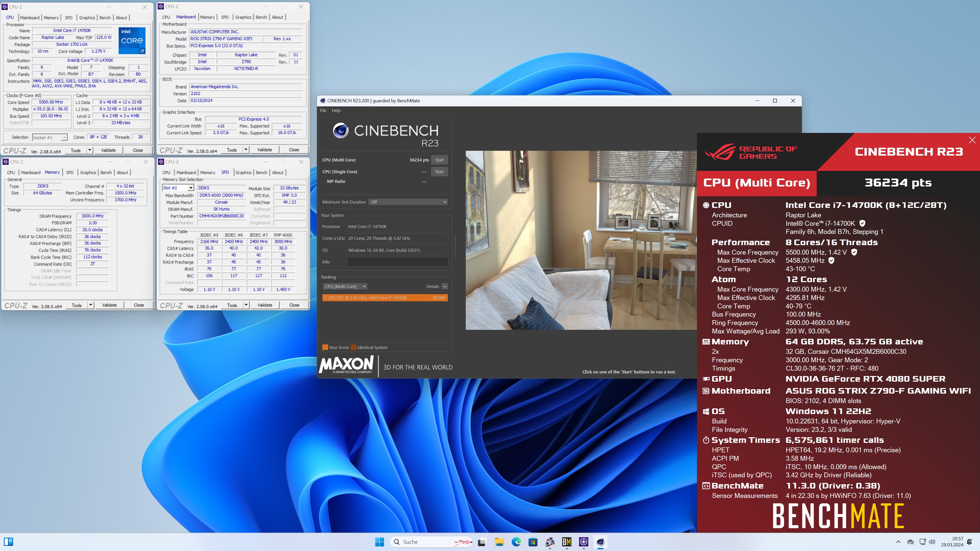Click the Max Effective Clock verified shield
This screenshot has width=980, height=551.
tap(831, 260)
